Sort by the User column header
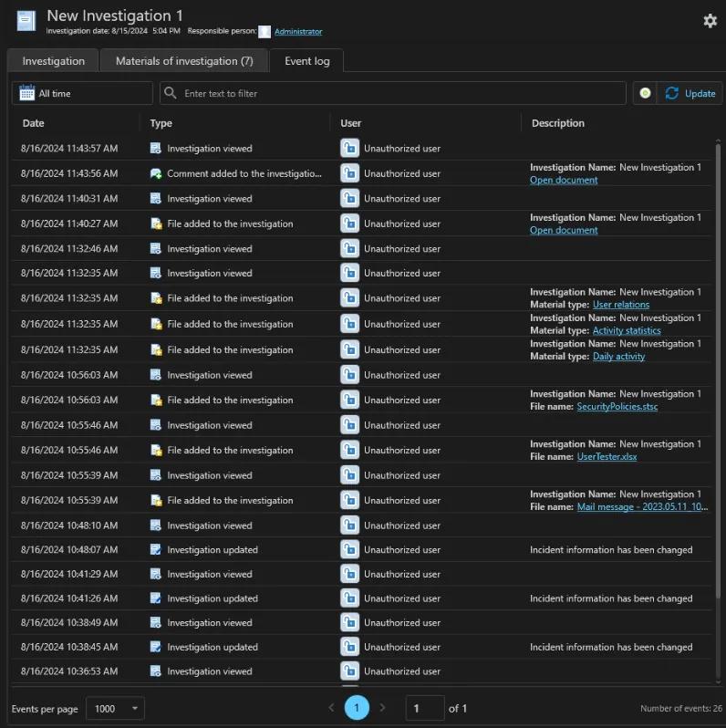This screenshot has width=726, height=728. (350, 123)
